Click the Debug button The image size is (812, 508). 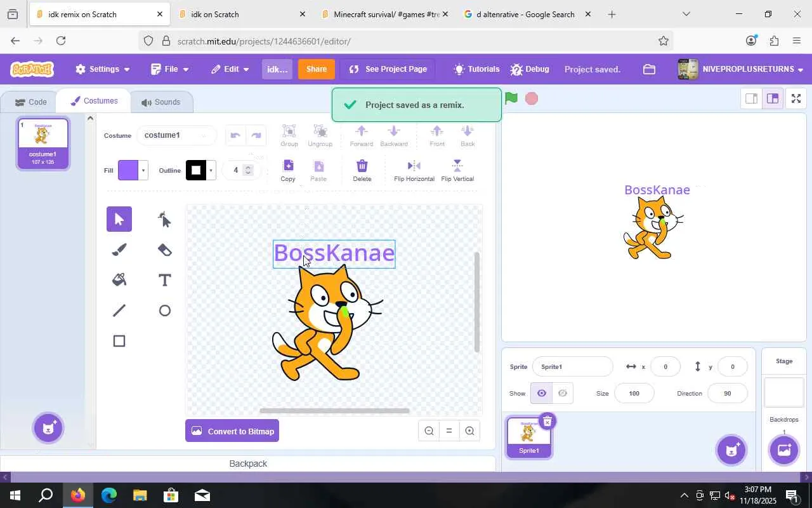(530, 69)
